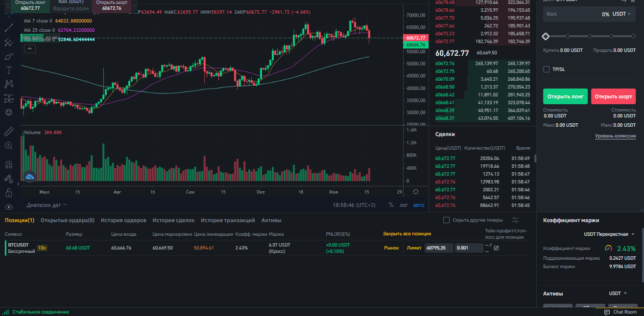Screen dimensions: 644x316
Task: Collapse the left drawing toolbar arrow
Action: [19, 185]
